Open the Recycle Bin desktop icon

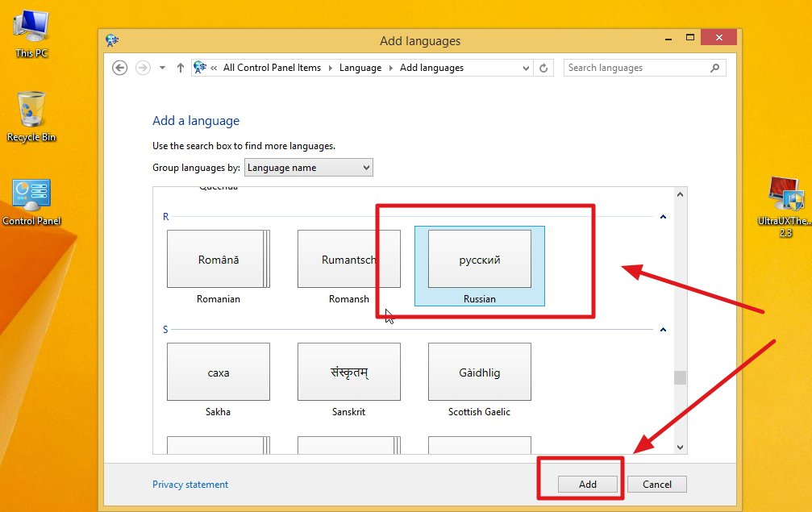pyautogui.click(x=31, y=117)
